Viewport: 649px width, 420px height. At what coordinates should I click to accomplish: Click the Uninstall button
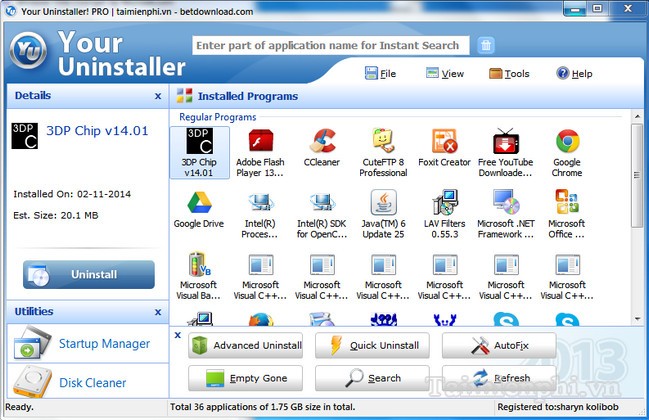coord(89,274)
